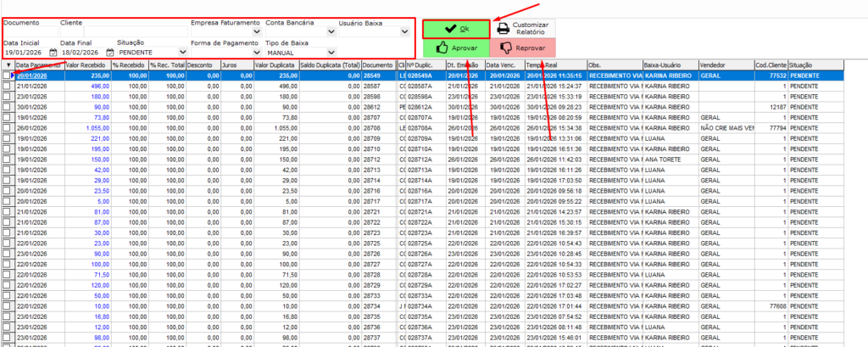Select the checkbox for document 28708 row
The width and height of the screenshot is (868, 347).
8,128
